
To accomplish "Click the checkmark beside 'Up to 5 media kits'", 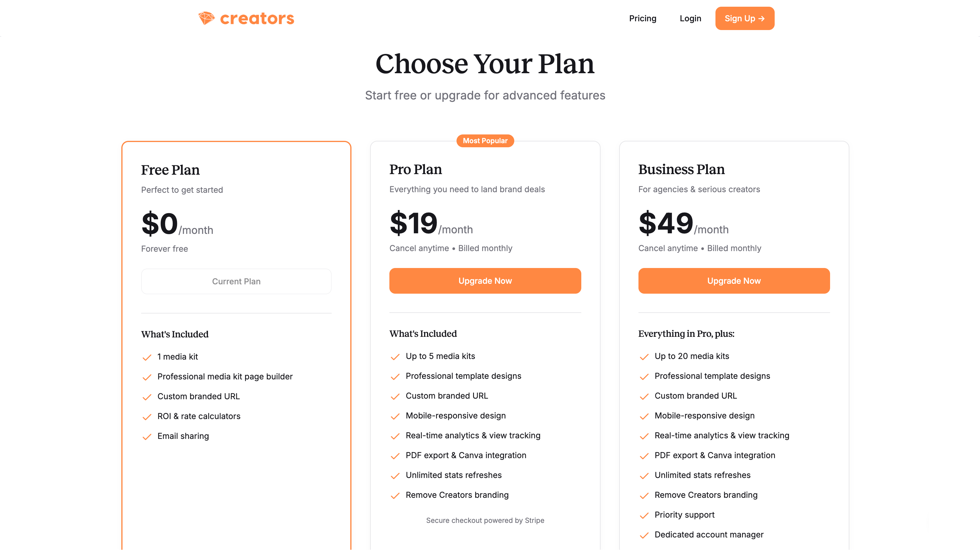I will (x=395, y=357).
